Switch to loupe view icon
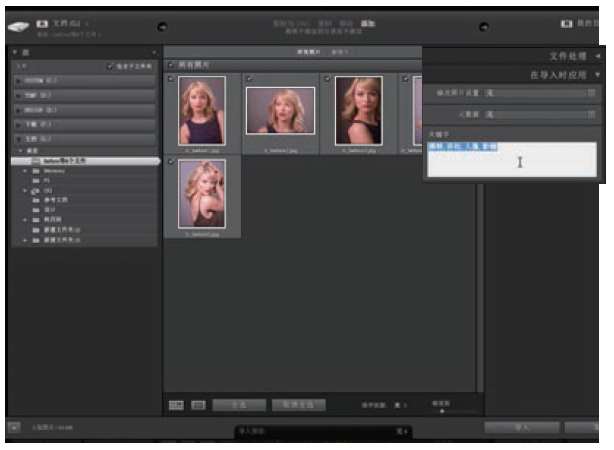Viewport: 614px width, 450px height. [198, 405]
